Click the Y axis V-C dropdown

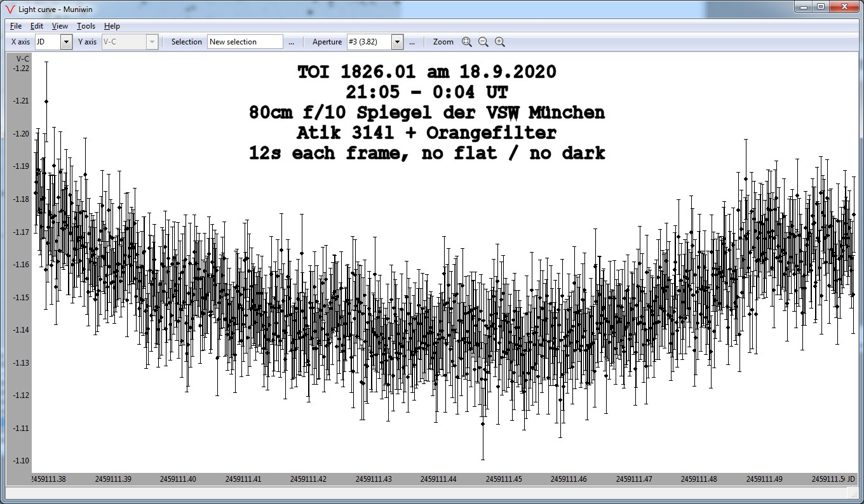151,42
